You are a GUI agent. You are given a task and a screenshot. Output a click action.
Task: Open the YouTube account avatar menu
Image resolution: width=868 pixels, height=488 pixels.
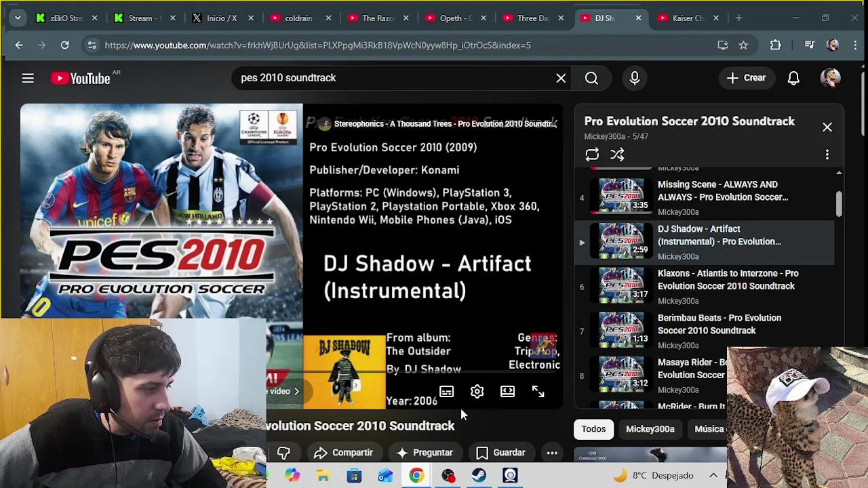pyautogui.click(x=830, y=78)
